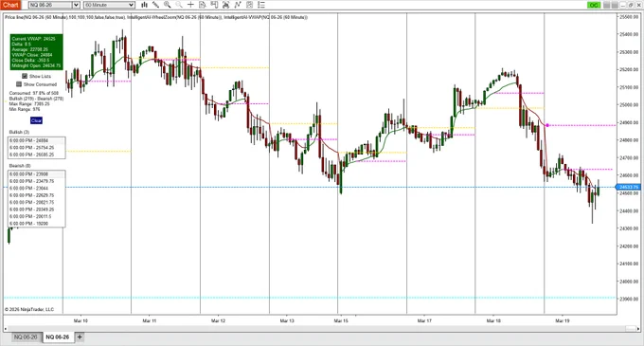Click the Bullish (3) list heading
Viewport: 644px width, 346px height.
[x=19, y=132]
